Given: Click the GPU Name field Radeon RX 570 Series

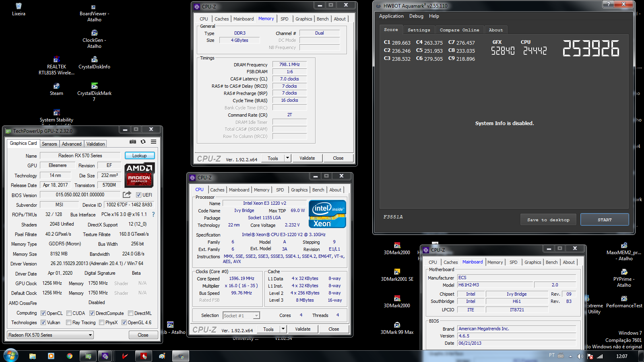Looking at the screenshot, I should coord(80,156).
